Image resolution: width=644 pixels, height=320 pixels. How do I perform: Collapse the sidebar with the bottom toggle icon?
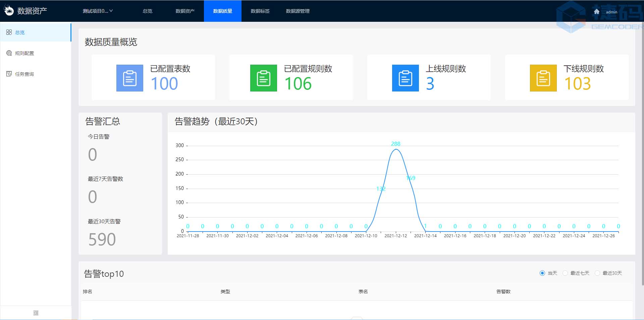pyautogui.click(x=36, y=313)
